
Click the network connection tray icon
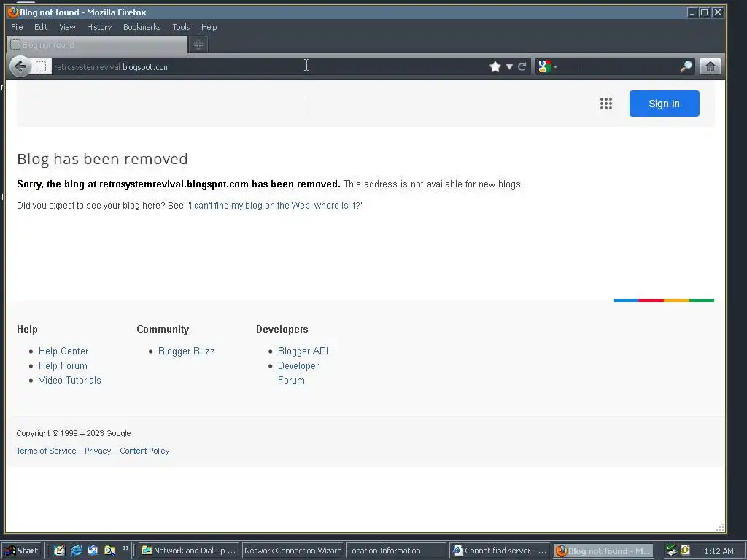pyautogui.click(x=672, y=551)
